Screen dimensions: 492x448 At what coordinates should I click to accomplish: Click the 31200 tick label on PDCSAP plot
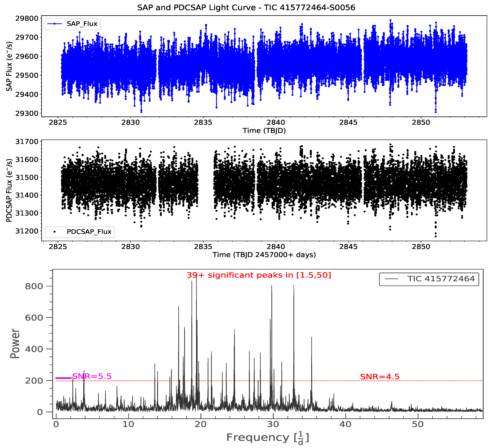(x=27, y=231)
